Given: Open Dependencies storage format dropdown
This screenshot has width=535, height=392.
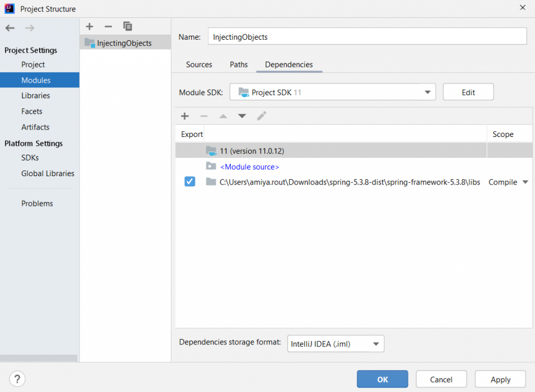Looking at the screenshot, I should [x=336, y=343].
